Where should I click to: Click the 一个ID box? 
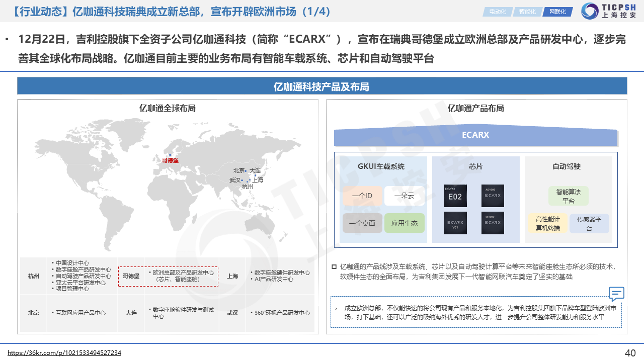click(362, 196)
